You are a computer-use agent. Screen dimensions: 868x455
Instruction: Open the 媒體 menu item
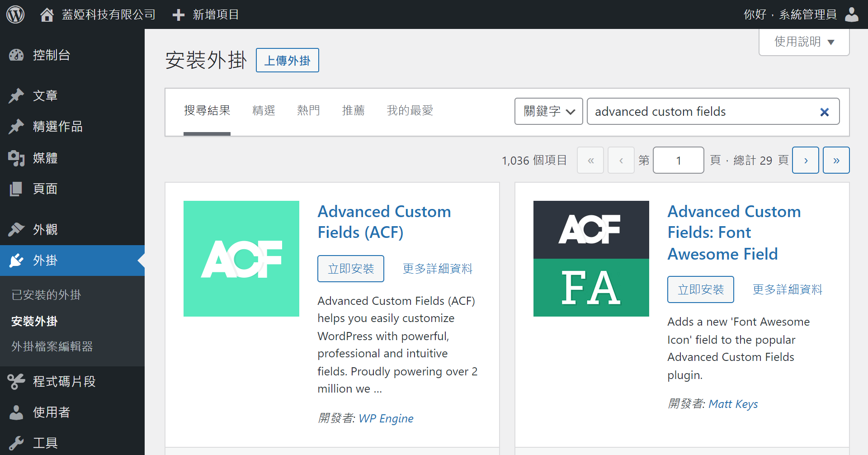click(72, 158)
